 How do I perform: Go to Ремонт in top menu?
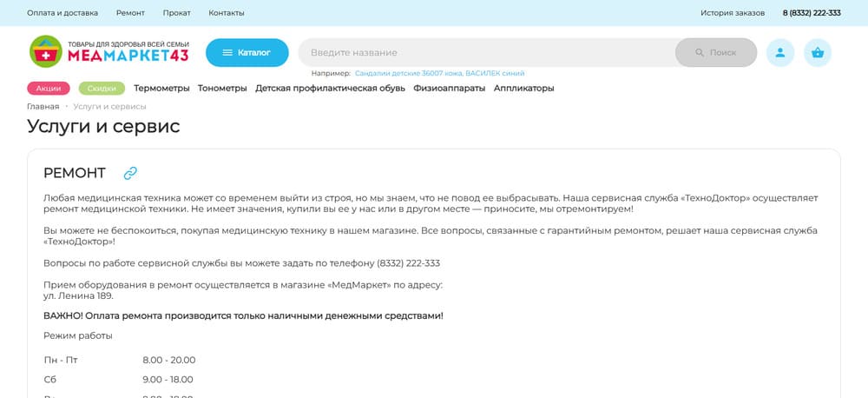(x=130, y=13)
